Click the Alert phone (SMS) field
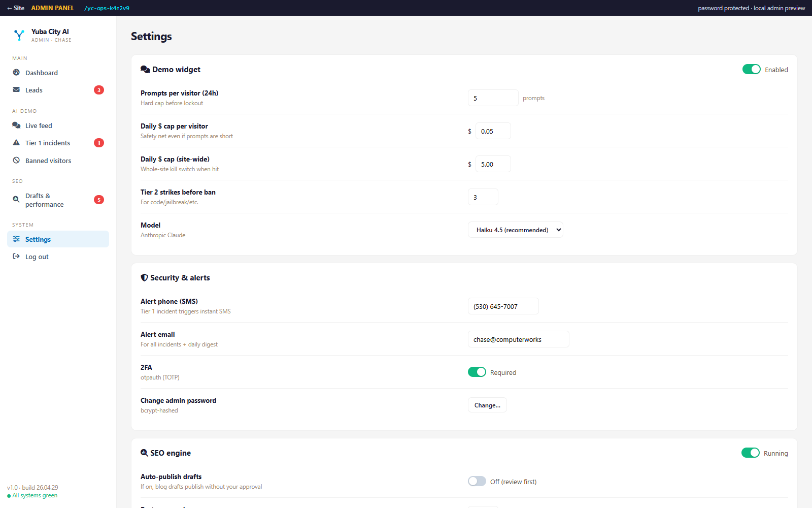 tap(503, 306)
